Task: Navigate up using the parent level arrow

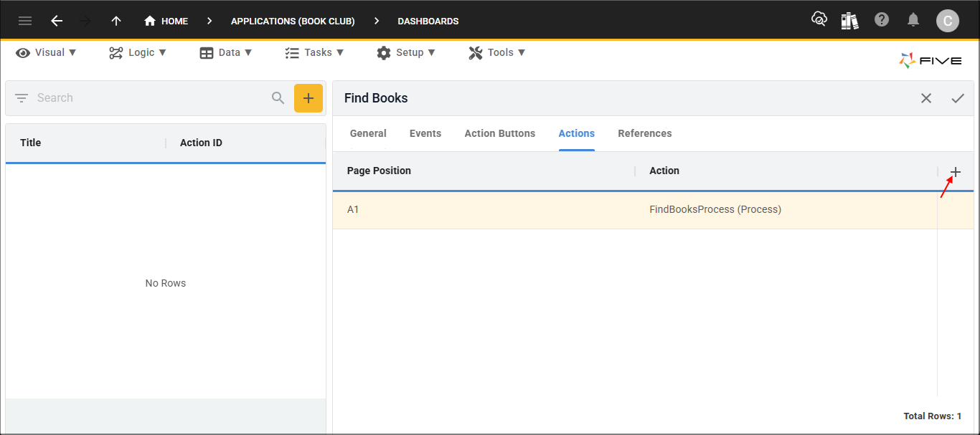Action: click(116, 20)
